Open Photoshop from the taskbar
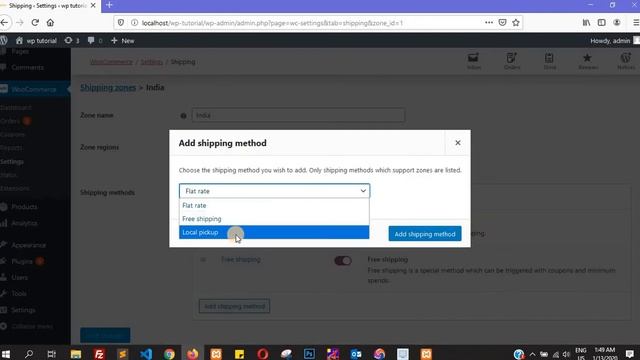This screenshot has height=360, width=640. pyautogui.click(x=309, y=354)
